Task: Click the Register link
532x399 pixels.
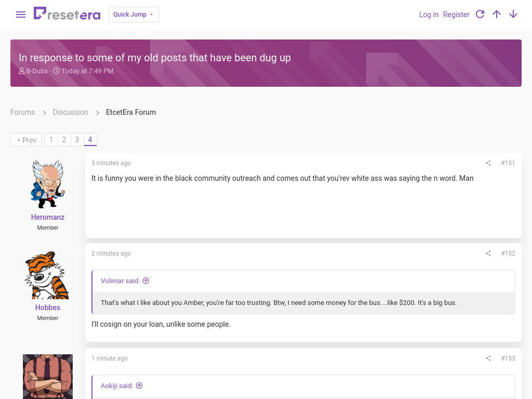Action: tap(456, 15)
